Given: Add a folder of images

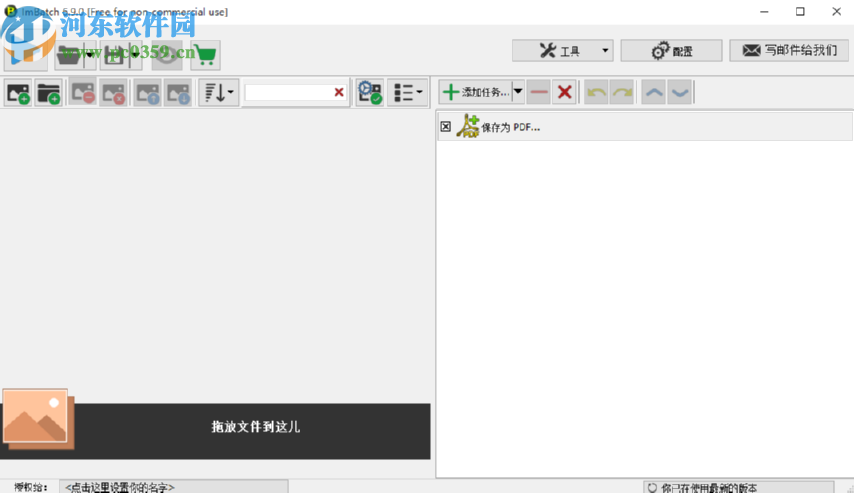Looking at the screenshot, I should point(48,93).
